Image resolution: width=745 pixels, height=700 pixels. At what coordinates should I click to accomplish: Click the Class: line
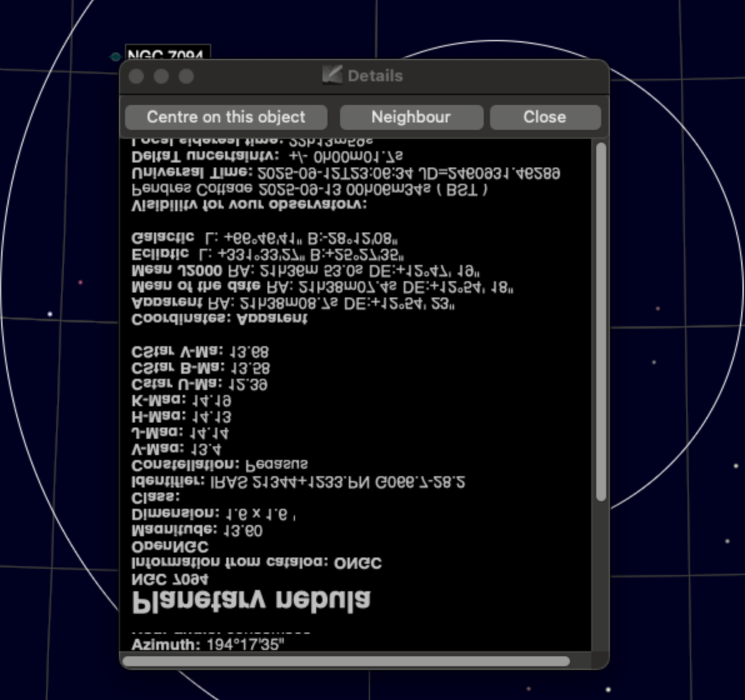[156, 497]
